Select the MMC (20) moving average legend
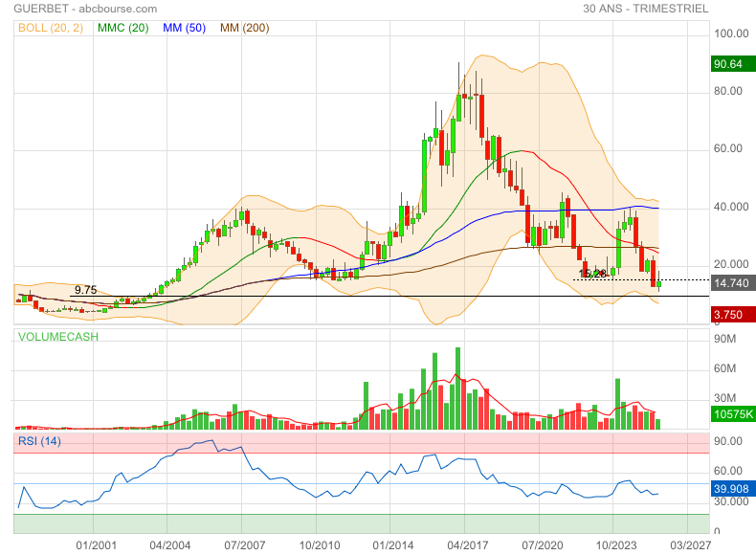Image resolution: width=756 pixels, height=555 pixels. click(122, 29)
